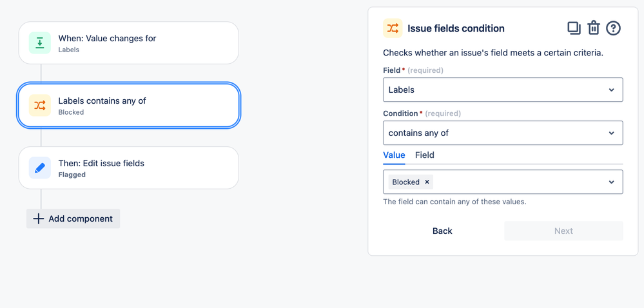The width and height of the screenshot is (644, 308).
Task: Select 'Labels contains any of' condition card
Action: pyautogui.click(x=128, y=106)
